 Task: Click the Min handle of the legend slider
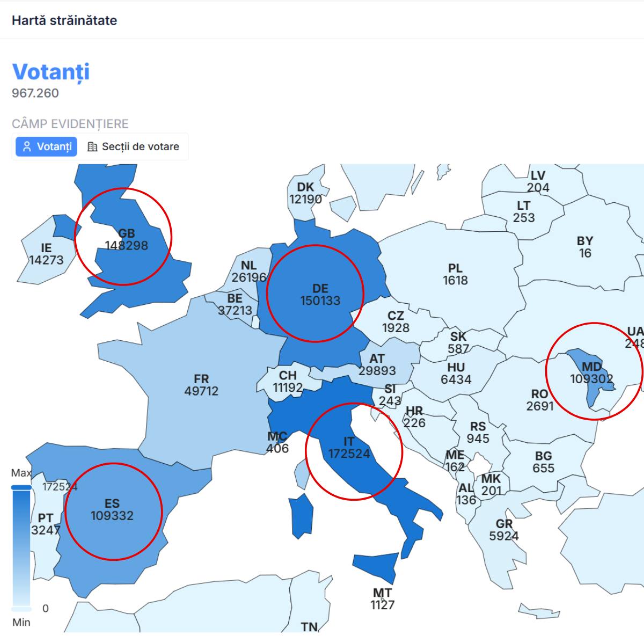21,609
